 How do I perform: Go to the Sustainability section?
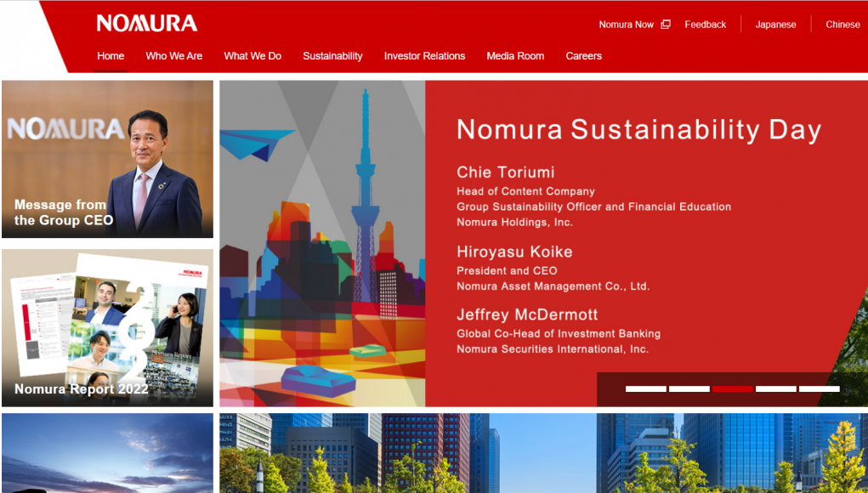point(332,56)
